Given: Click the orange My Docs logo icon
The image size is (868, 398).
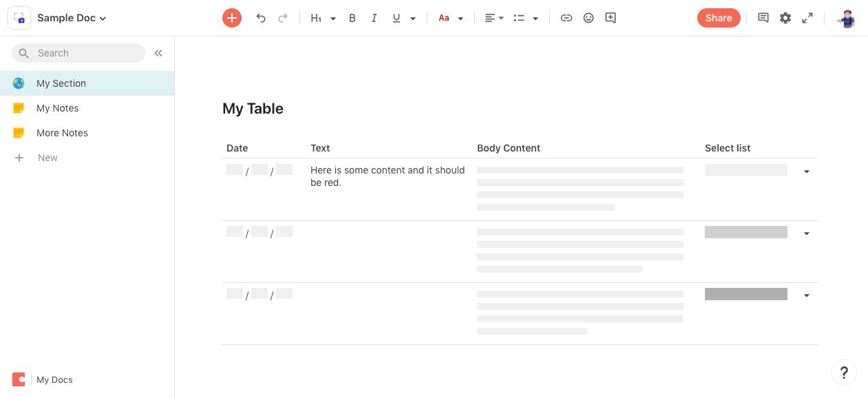Looking at the screenshot, I should (x=19, y=379).
